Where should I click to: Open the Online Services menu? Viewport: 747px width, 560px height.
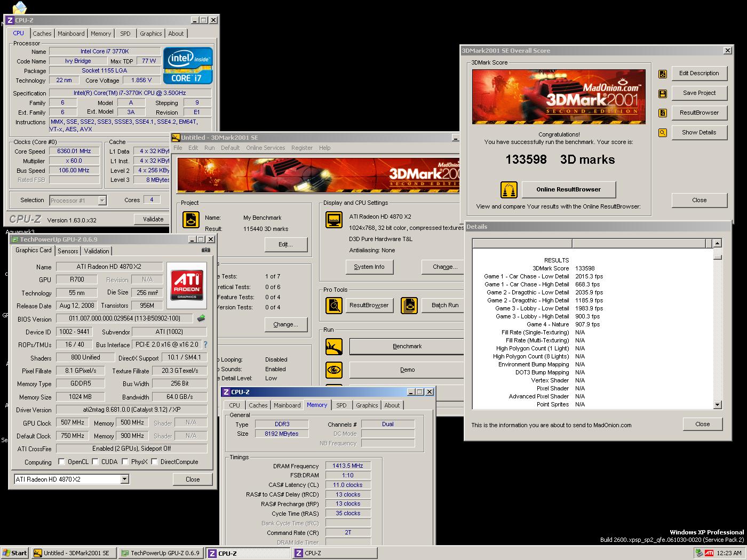click(265, 148)
